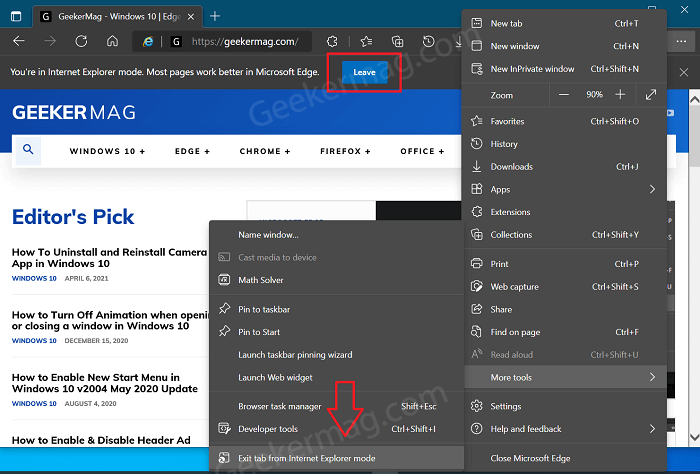Click the Internet Explorer mode logo in address bar
This screenshot has height=474, width=700.
(x=148, y=42)
